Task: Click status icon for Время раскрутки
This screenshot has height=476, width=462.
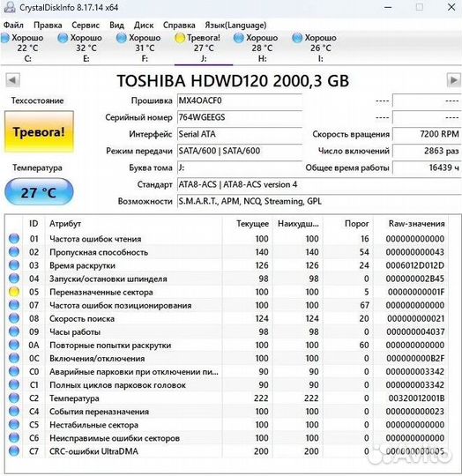Action: tap(14, 265)
